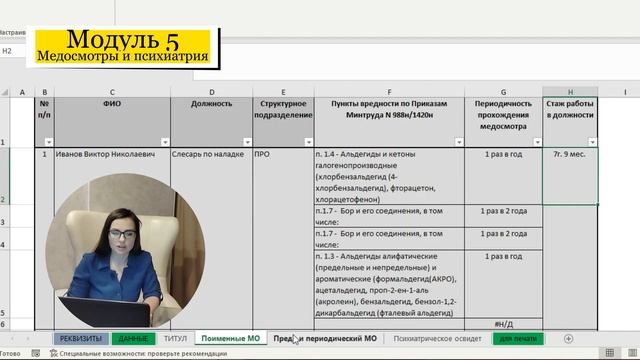640x360 pixels.
Task: Select column B header
Action: tap(44, 92)
